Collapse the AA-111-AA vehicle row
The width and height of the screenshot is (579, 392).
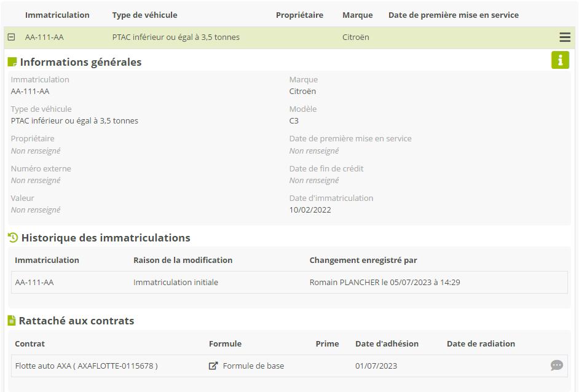click(11, 37)
